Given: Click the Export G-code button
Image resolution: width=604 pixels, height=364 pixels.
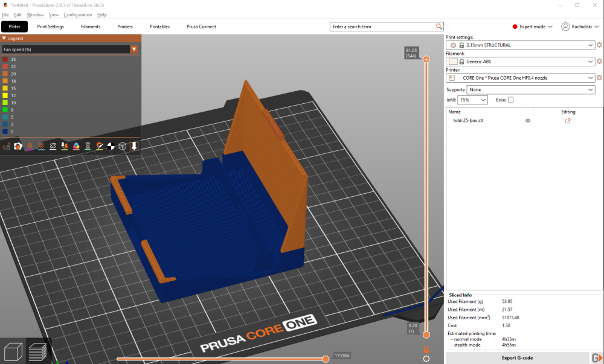Looking at the screenshot, I should [517, 358].
